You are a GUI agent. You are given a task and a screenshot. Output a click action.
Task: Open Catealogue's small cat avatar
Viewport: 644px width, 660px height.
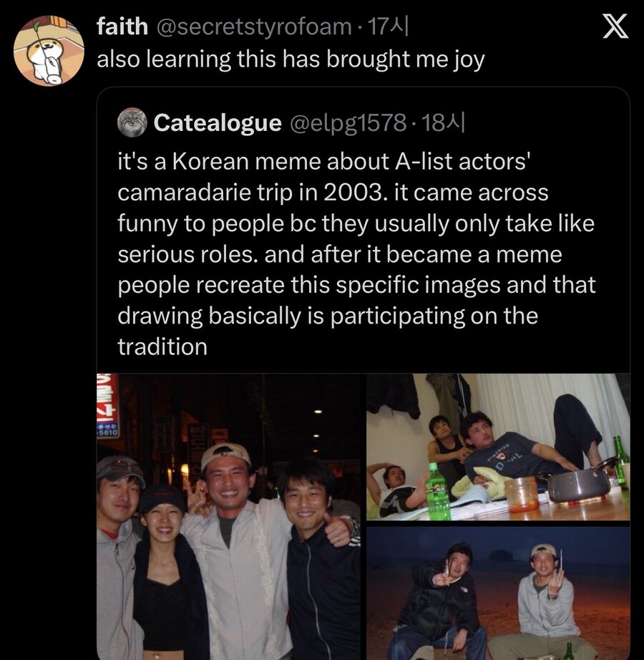[133, 123]
